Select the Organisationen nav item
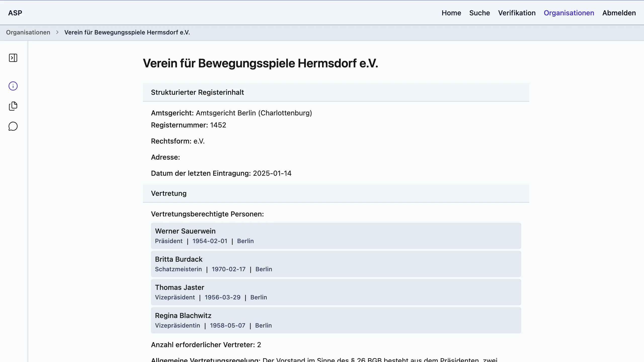Viewport: 644px width, 362px height. click(569, 13)
